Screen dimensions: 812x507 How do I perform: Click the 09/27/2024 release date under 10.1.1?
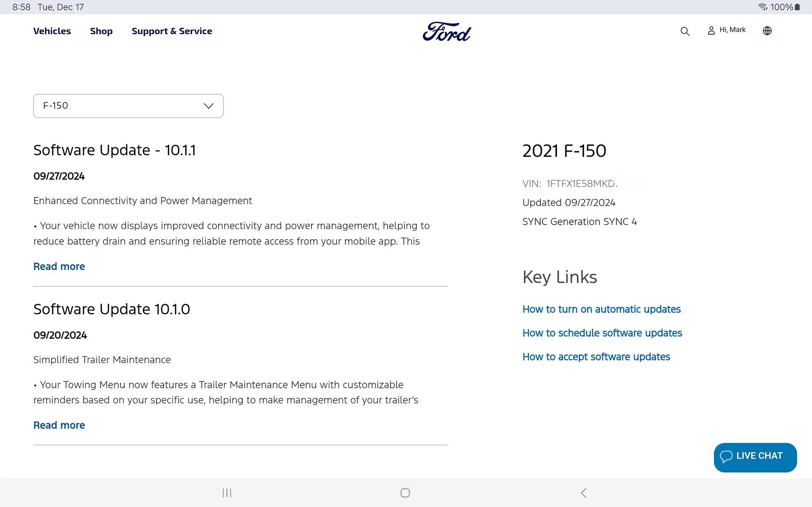(59, 176)
